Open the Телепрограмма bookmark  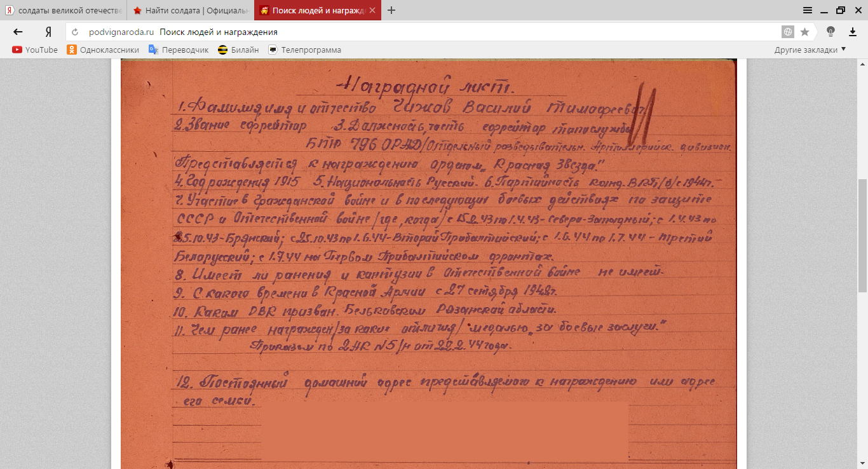(x=304, y=50)
